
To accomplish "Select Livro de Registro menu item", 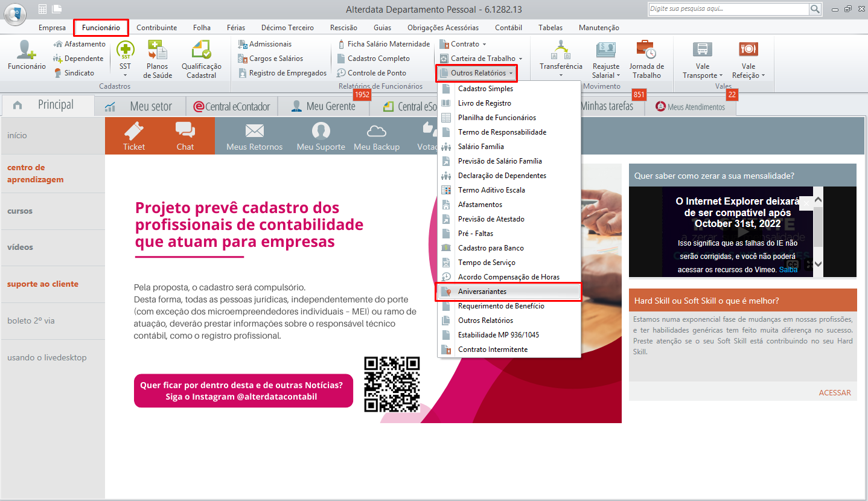I will [508, 103].
